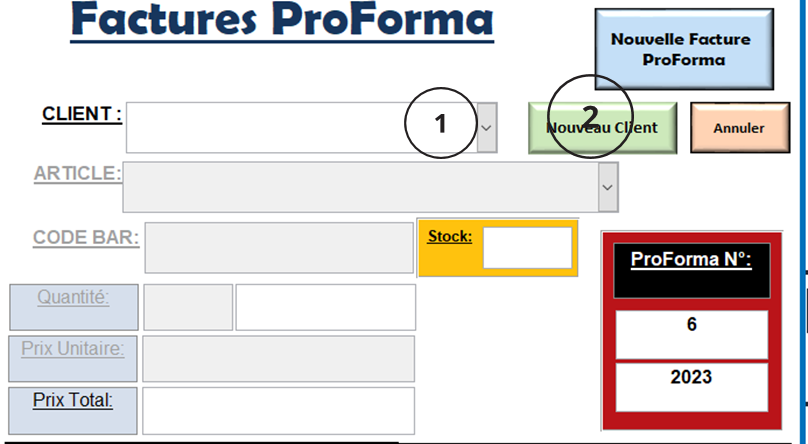
Task: Click the Annuler button
Action: [739, 128]
